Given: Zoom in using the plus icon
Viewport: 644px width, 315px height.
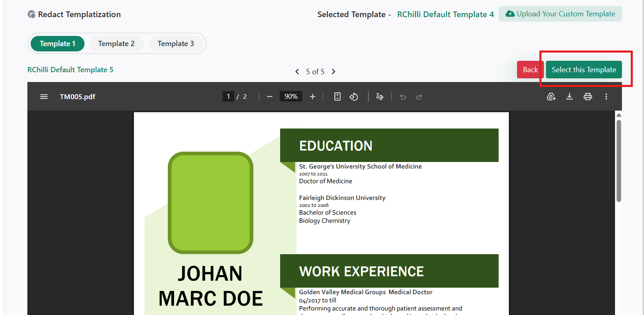Looking at the screenshot, I should 312,97.
